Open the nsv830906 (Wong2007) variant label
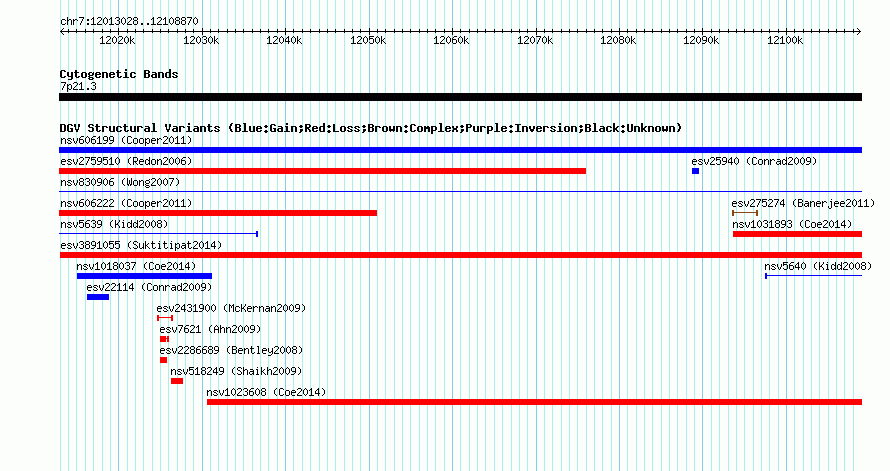This screenshot has height=471, width=890. (x=120, y=182)
